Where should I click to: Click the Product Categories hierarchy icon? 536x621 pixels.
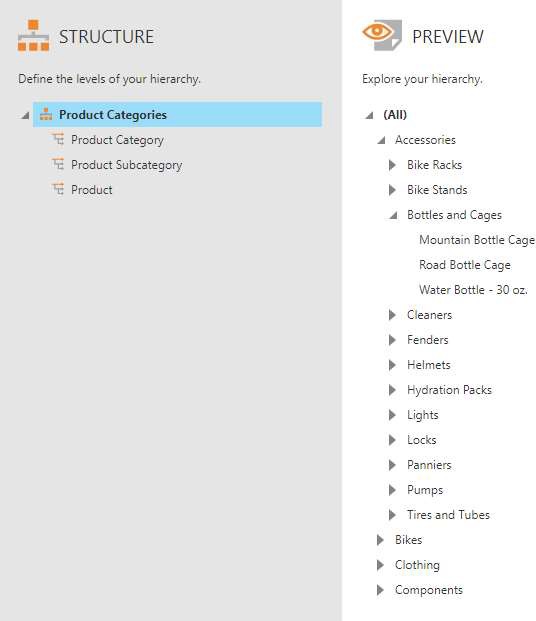point(46,114)
